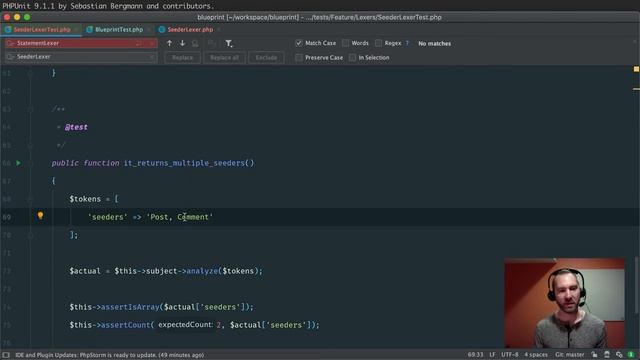Close the find and replace bar
Viewport: 640px width, 360px height.
(635, 41)
